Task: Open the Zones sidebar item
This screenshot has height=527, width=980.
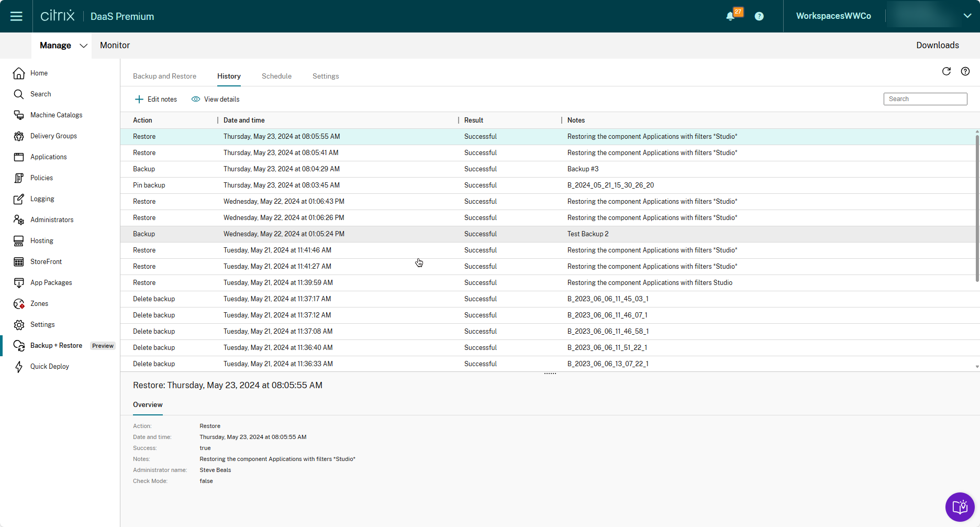Action: click(39, 304)
